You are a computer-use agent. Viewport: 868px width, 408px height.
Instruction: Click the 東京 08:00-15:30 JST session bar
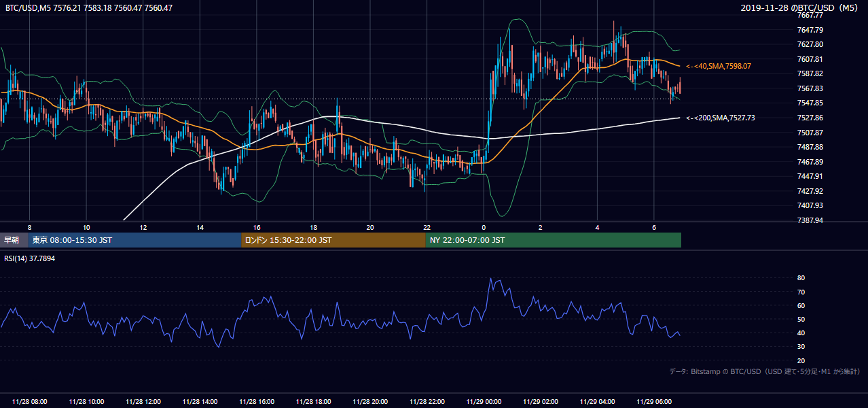coord(134,240)
